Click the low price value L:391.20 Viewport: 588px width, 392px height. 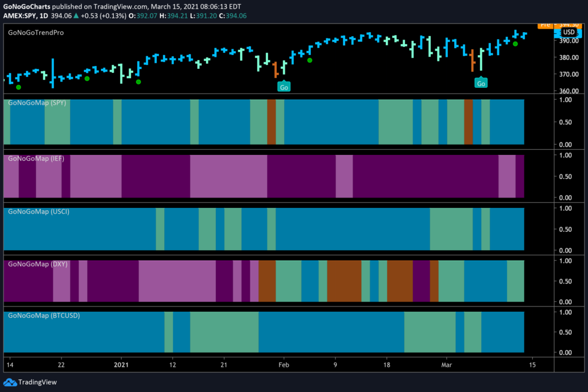coord(203,15)
